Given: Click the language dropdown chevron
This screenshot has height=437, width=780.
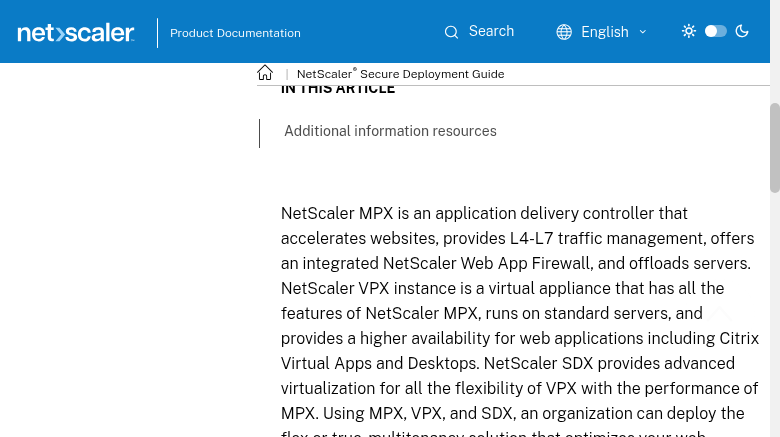Looking at the screenshot, I should tap(643, 32).
